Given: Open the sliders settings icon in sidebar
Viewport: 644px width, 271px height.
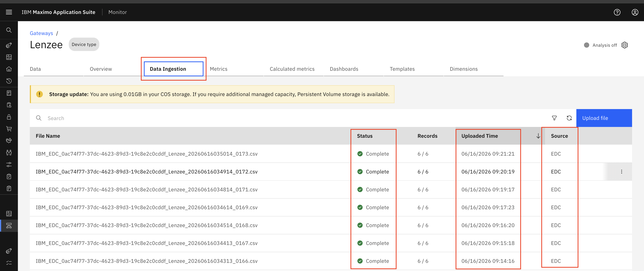Looking at the screenshot, I should [x=9, y=164].
